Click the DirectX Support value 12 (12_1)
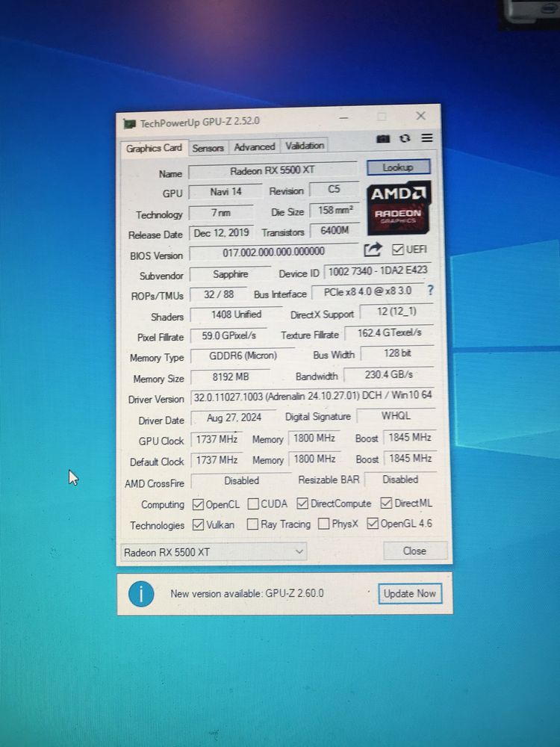 (396, 311)
